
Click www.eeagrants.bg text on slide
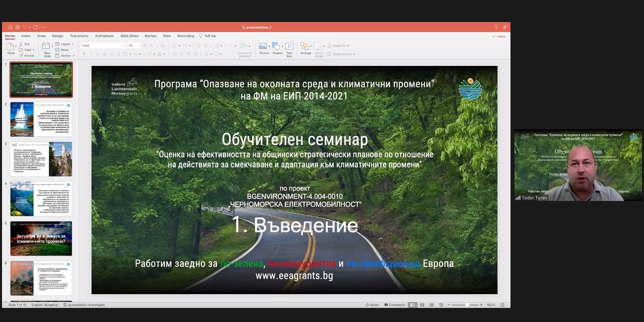pos(294,276)
